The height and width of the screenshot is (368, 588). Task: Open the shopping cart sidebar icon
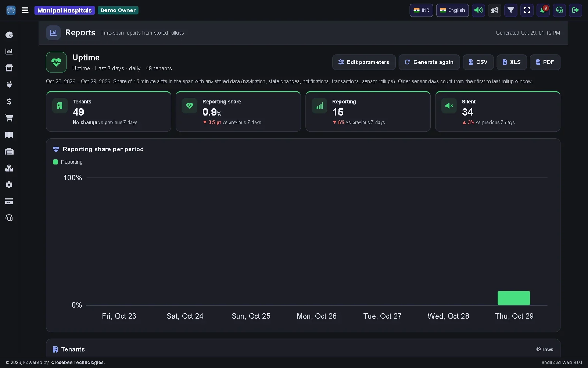point(9,118)
